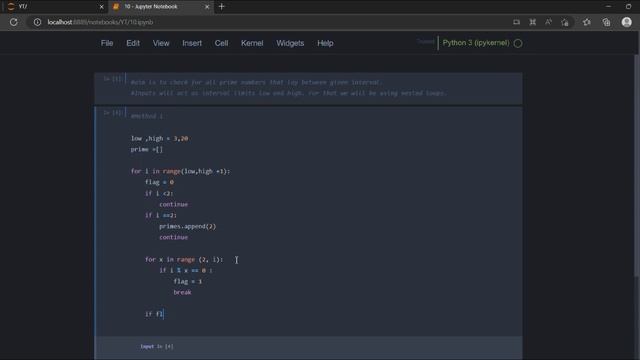Click the 'for x in range (2, i):' line
Screen dimensions: 640x360
[184, 260]
